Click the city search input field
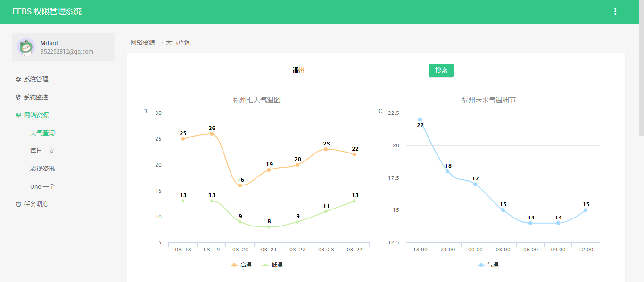 click(x=358, y=70)
